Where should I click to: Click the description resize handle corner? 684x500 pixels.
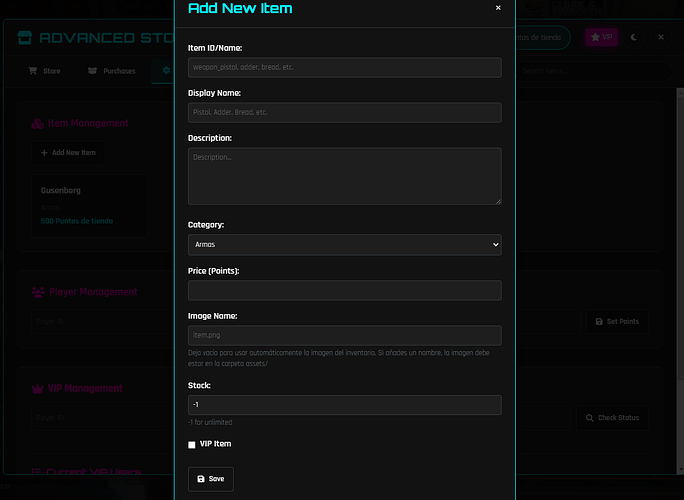(499, 202)
